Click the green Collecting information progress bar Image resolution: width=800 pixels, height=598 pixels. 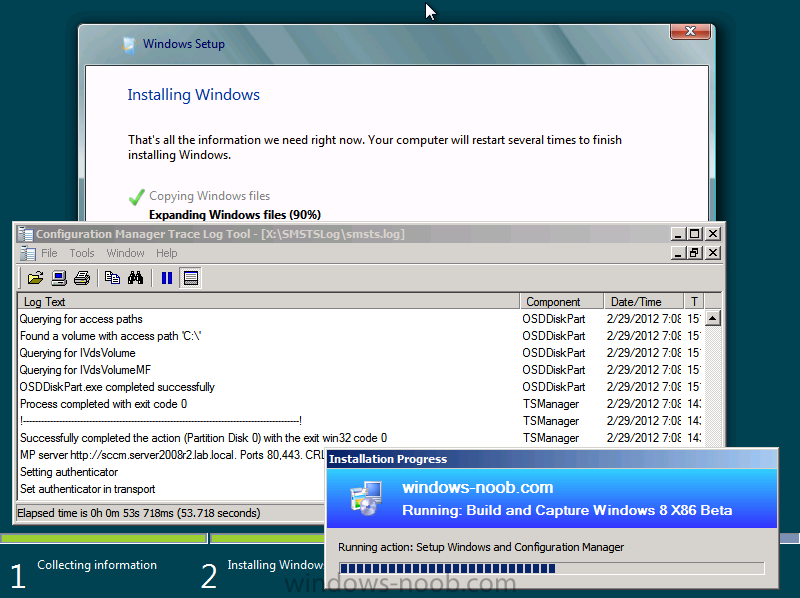[104, 538]
